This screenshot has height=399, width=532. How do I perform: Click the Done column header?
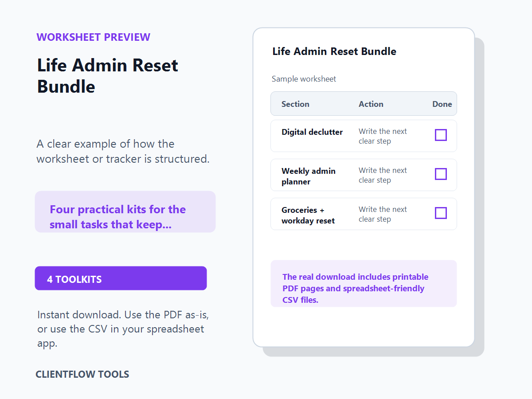(x=442, y=104)
